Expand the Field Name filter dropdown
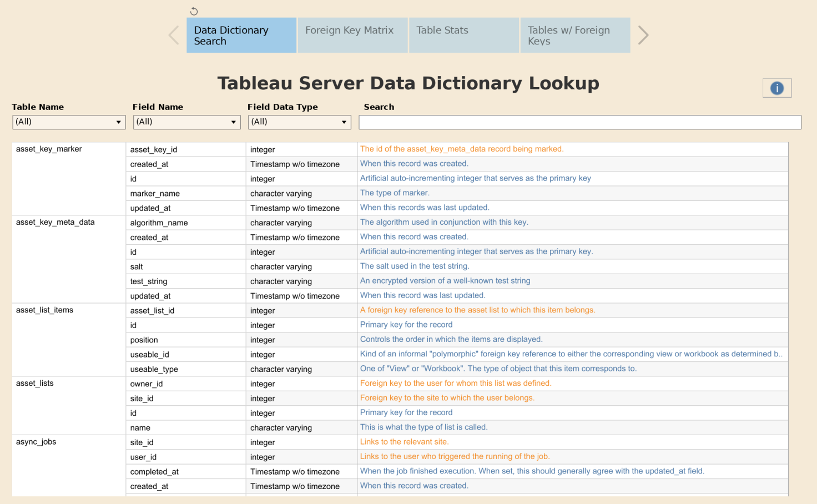 click(187, 122)
